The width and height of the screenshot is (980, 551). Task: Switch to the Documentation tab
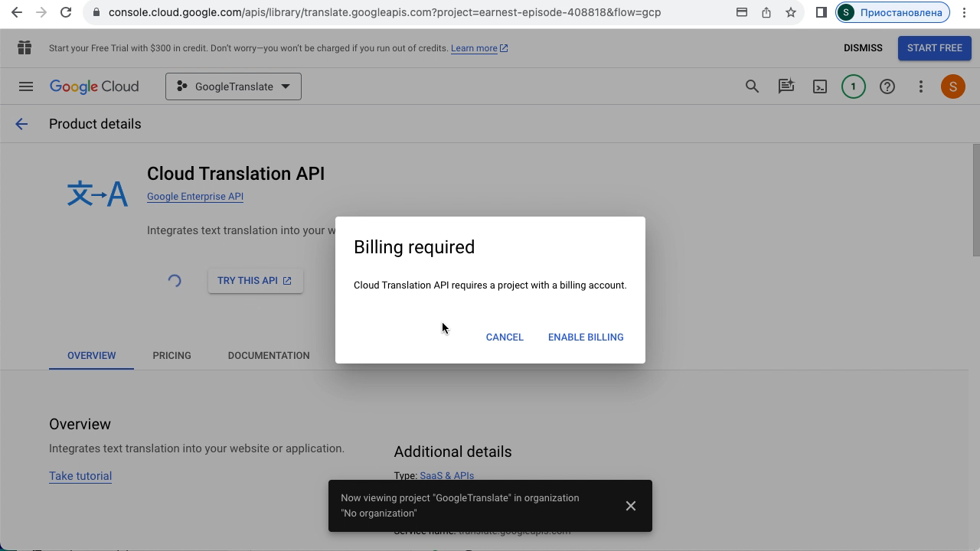tap(269, 356)
